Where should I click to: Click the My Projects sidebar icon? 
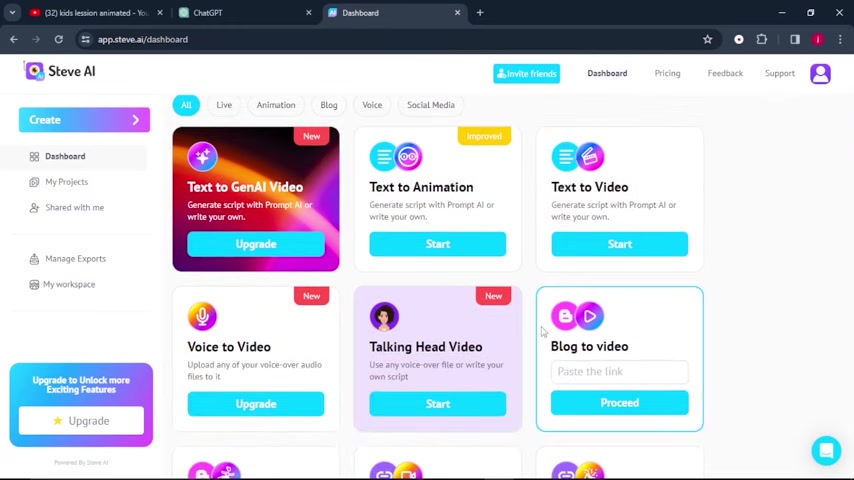point(34,182)
